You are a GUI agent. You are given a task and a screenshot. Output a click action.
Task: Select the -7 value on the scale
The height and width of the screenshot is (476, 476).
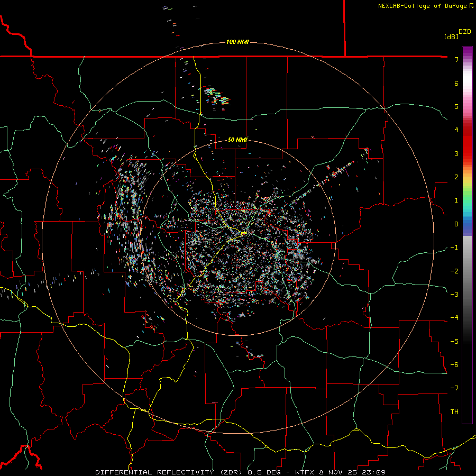point(454,388)
